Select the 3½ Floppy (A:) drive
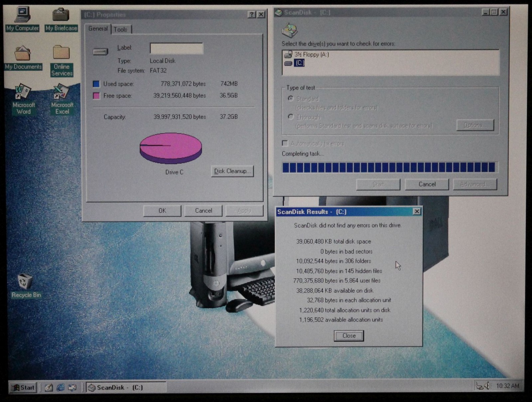532x402 pixels. click(307, 54)
